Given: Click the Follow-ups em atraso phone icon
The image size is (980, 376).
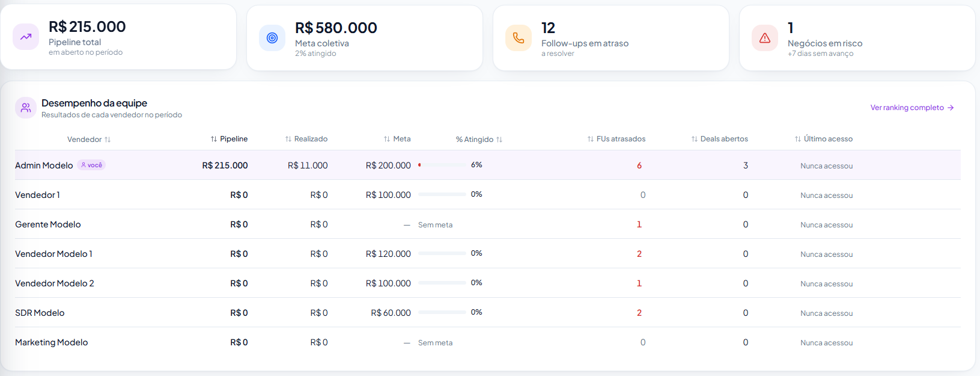Looking at the screenshot, I should [x=519, y=38].
